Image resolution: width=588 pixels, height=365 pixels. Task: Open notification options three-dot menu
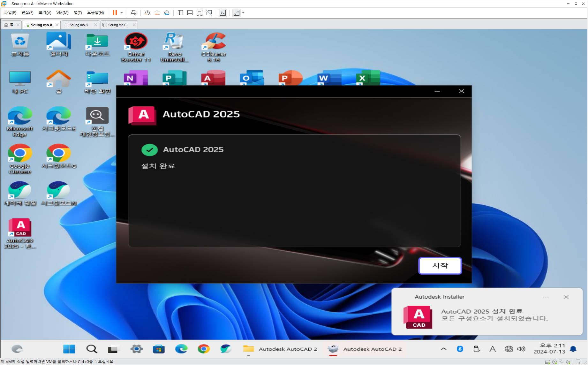(546, 297)
